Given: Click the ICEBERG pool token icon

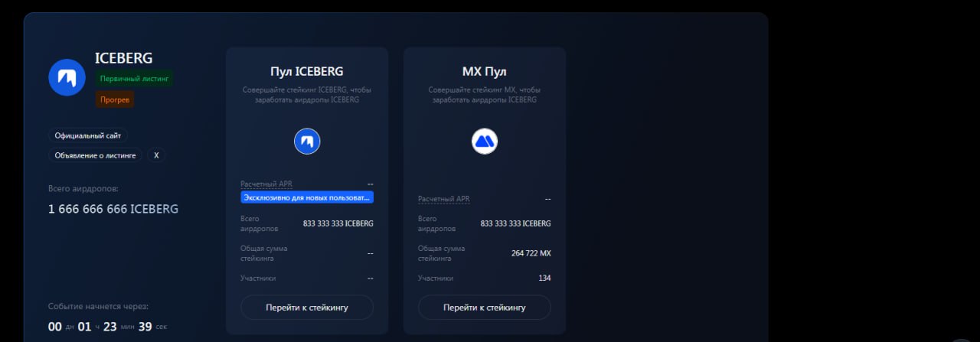Looking at the screenshot, I should tap(307, 142).
